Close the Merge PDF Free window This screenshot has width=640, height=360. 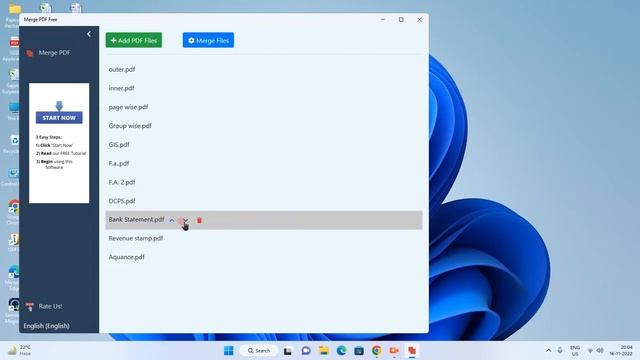click(420, 20)
